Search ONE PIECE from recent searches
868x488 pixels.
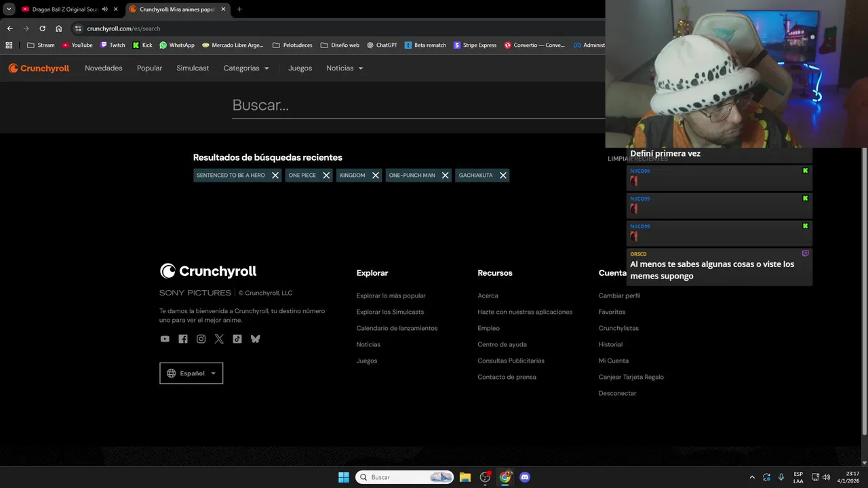302,176
